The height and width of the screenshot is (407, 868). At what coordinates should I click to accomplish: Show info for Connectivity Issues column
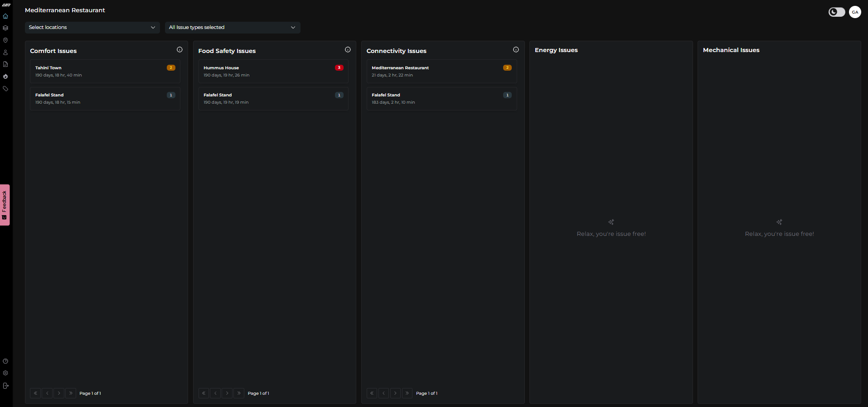click(x=516, y=50)
